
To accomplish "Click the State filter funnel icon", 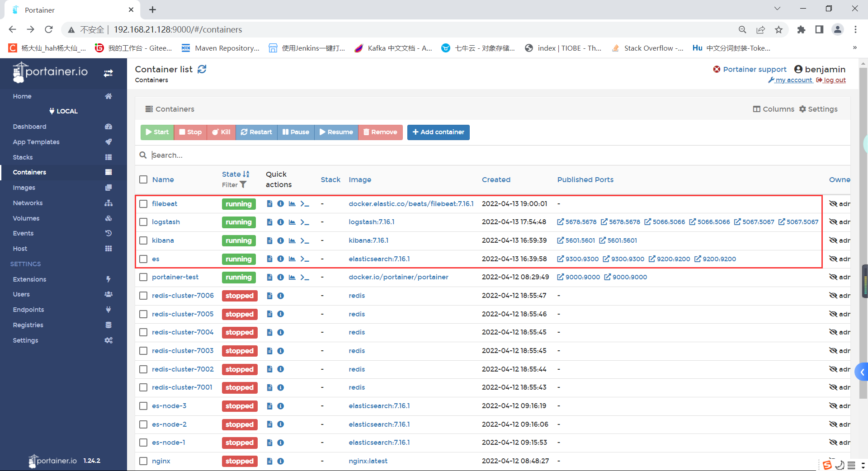I will (x=243, y=184).
